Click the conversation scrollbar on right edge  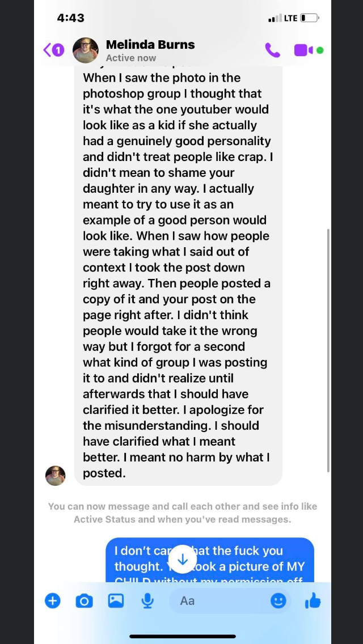pyautogui.click(x=328, y=350)
